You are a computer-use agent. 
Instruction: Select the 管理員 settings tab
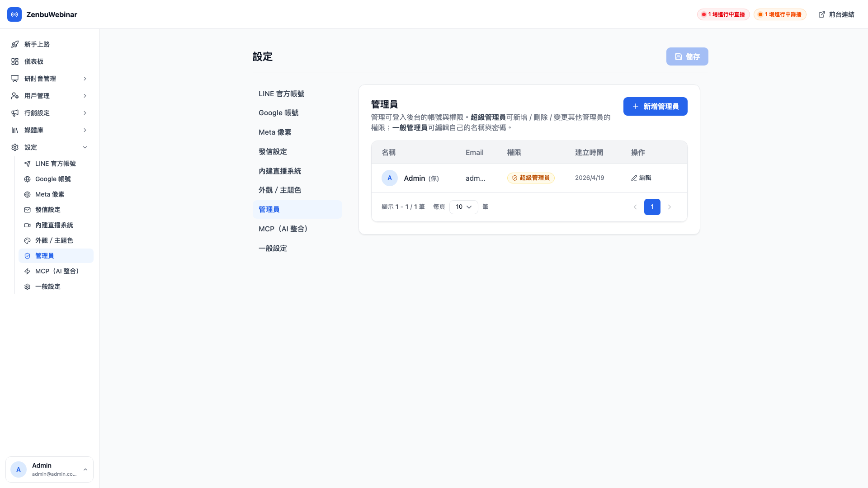pos(297,209)
